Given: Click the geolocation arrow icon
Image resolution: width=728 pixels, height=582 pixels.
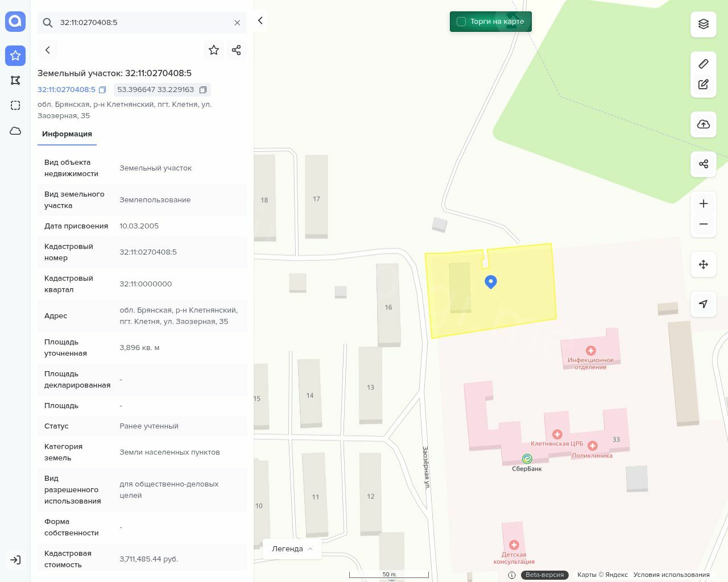Looking at the screenshot, I should pos(704,304).
